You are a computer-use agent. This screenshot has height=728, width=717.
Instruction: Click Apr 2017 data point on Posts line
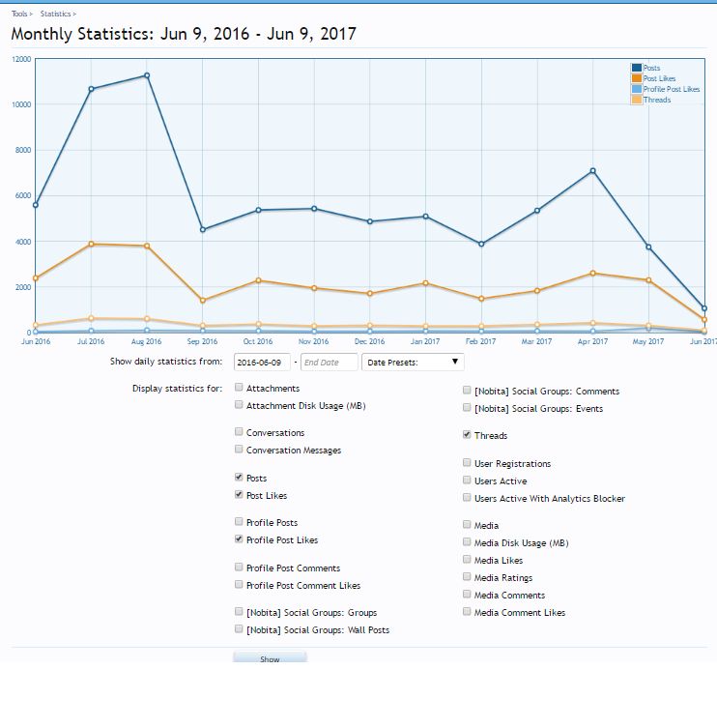click(x=592, y=171)
